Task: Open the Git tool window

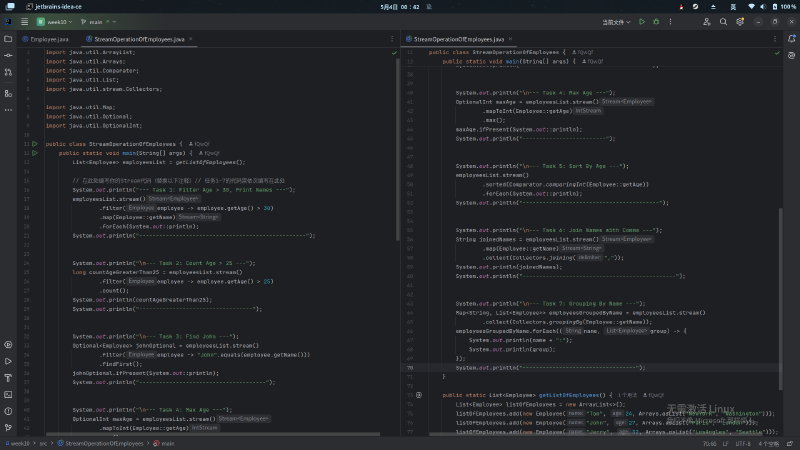Action: point(8,428)
